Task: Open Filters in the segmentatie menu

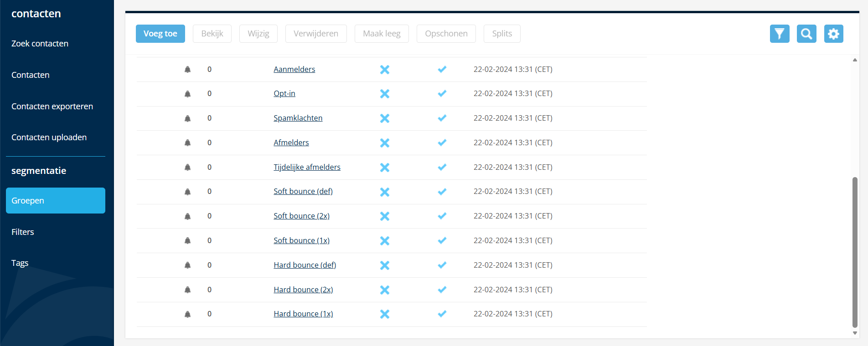Action: (x=23, y=232)
